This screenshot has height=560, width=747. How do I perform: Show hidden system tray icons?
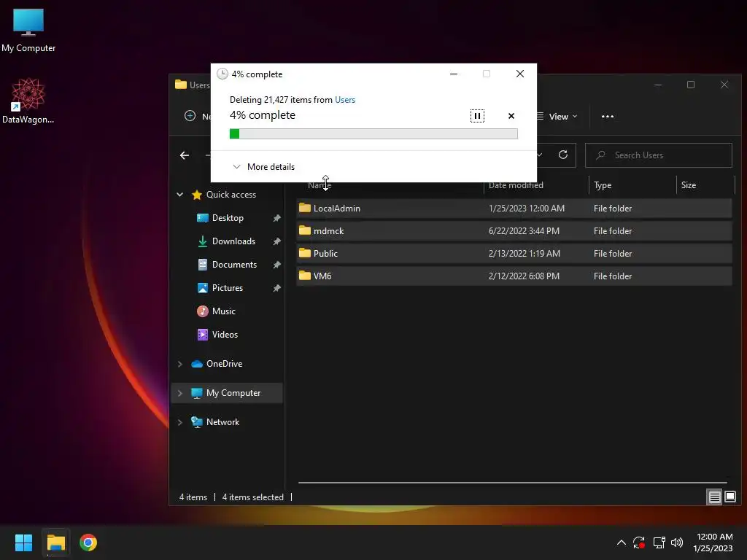tap(622, 542)
